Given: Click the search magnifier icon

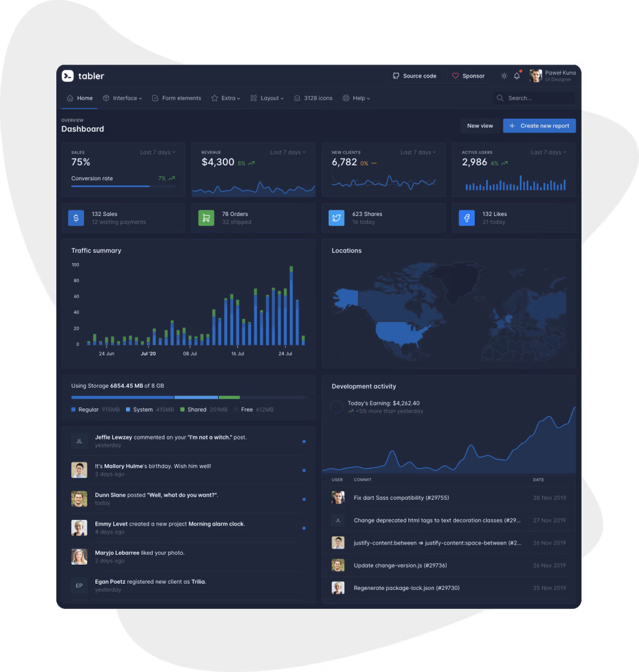Looking at the screenshot, I should (499, 98).
